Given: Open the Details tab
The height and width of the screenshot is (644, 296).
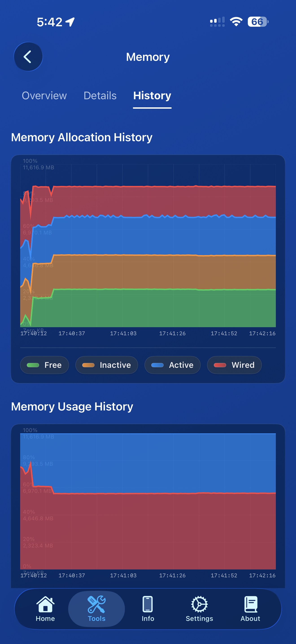Looking at the screenshot, I should [100, 96].
